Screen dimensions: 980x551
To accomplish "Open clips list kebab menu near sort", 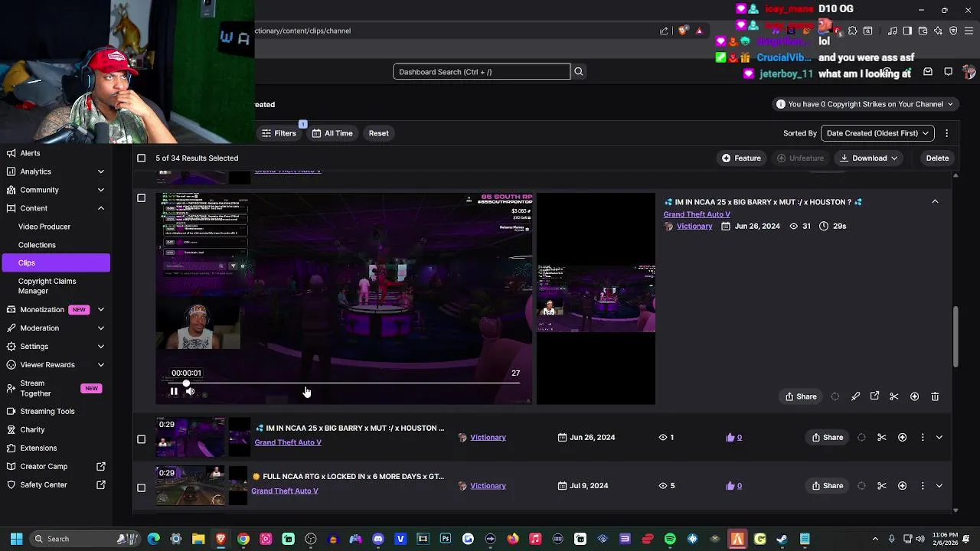I will pyautogui.click(x=946, y=133).
